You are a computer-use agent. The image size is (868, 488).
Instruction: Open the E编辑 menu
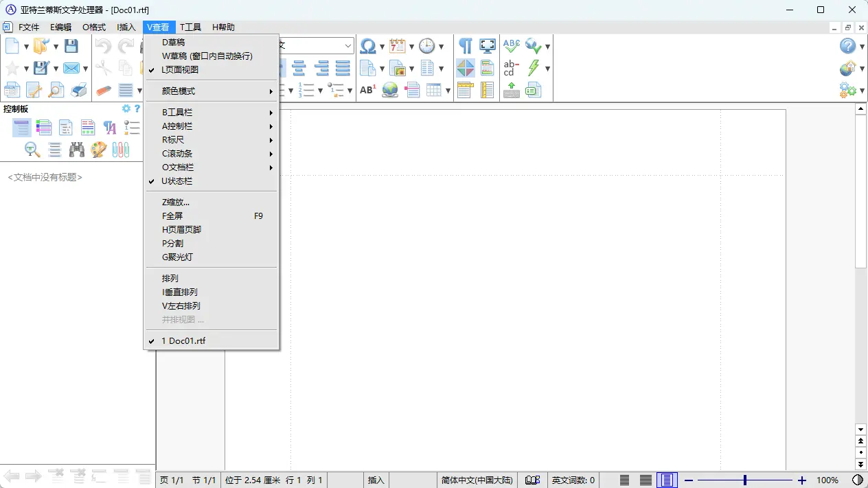click(x=60, y=27)
